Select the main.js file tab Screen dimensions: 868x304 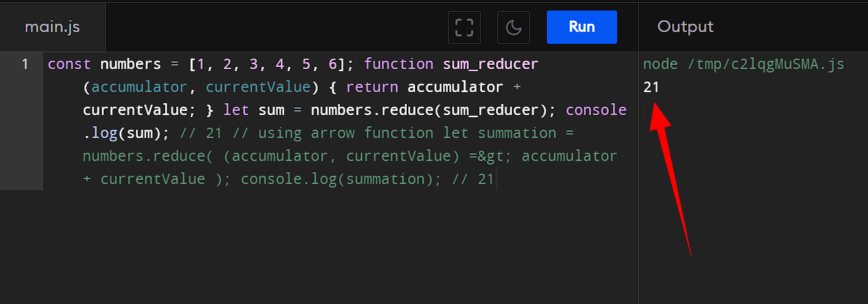(x=52, y=27)
